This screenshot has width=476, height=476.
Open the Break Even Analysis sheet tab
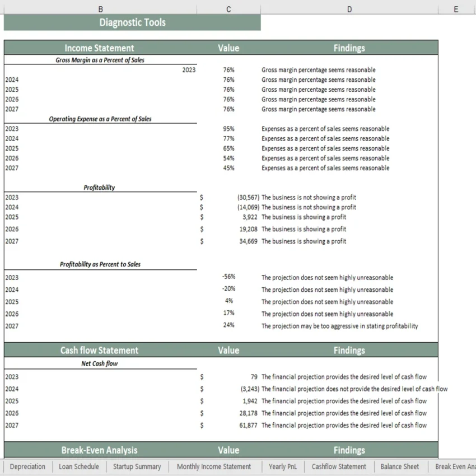click(455, 466)
